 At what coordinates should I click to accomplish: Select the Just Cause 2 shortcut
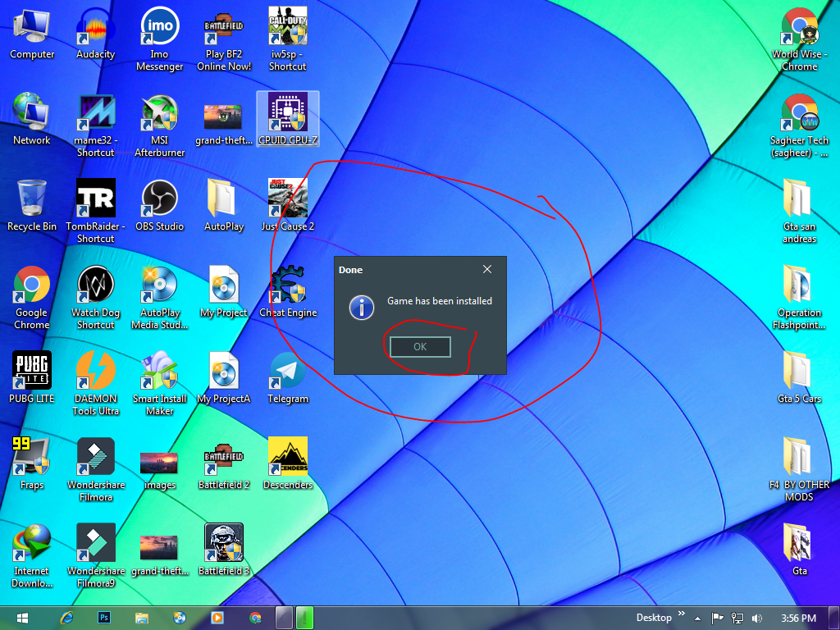(288, 205)
